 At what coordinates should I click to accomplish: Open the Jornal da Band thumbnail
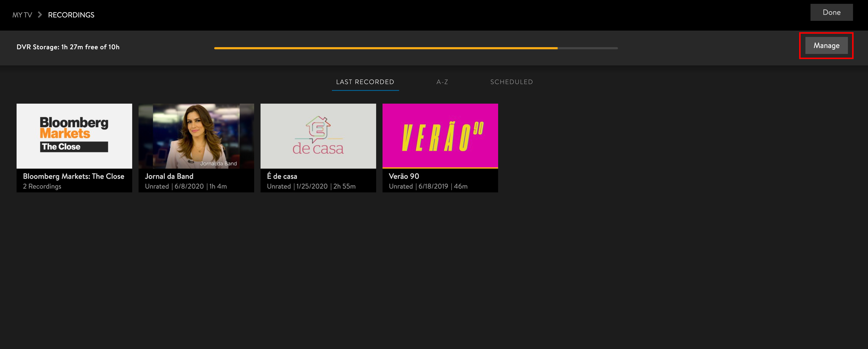tap(196, 136)
